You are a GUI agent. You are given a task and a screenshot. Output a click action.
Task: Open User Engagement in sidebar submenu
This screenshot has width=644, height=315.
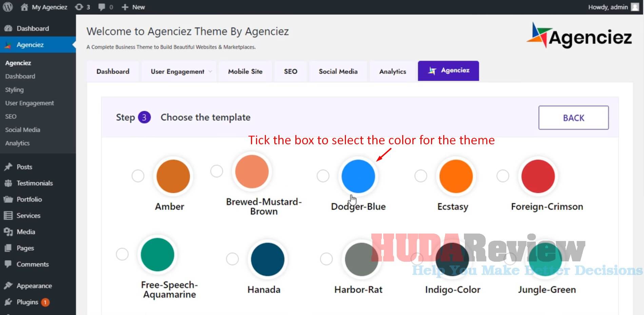click(x=30, y=103)
